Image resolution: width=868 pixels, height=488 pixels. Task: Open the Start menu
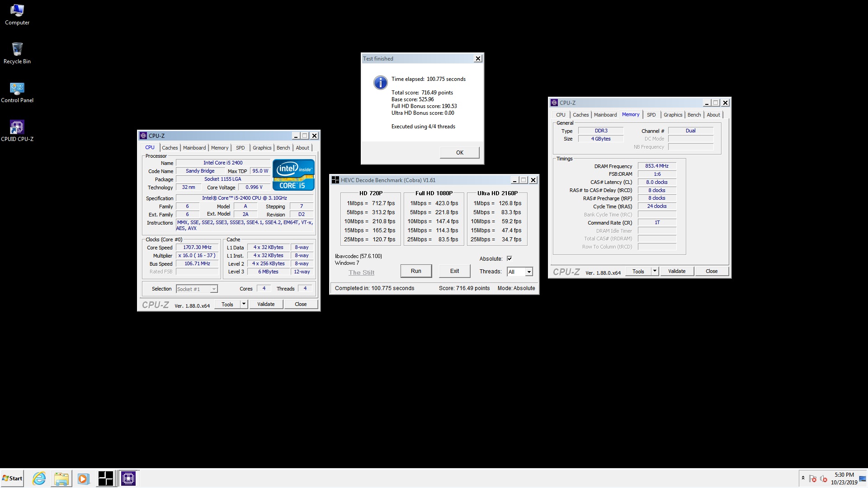coord(12,478)
